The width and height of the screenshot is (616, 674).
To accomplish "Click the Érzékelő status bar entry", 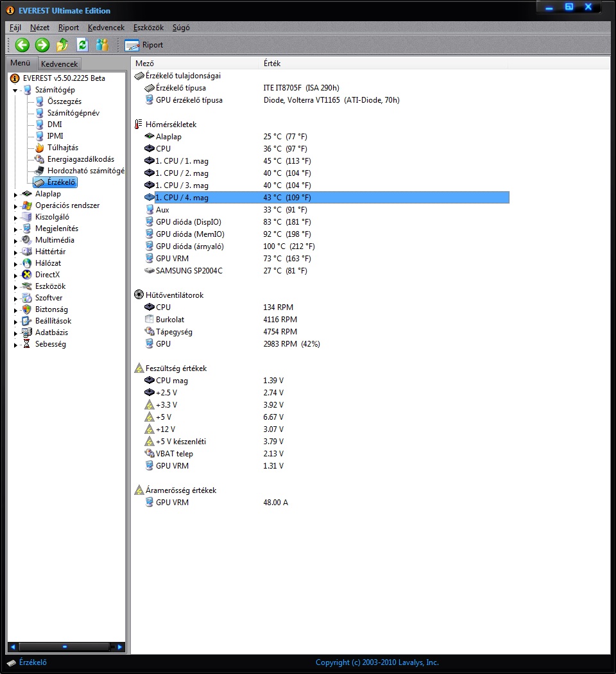I will click(27, 662).
